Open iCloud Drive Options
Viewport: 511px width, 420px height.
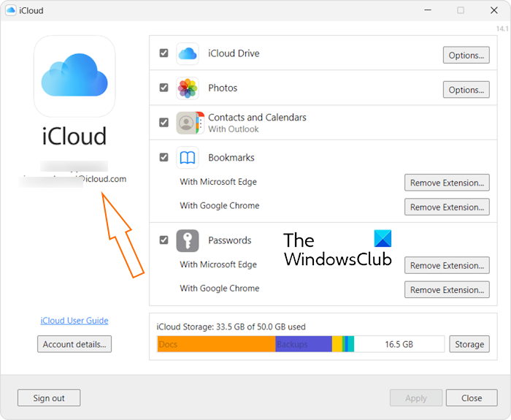tap(466, 55)
